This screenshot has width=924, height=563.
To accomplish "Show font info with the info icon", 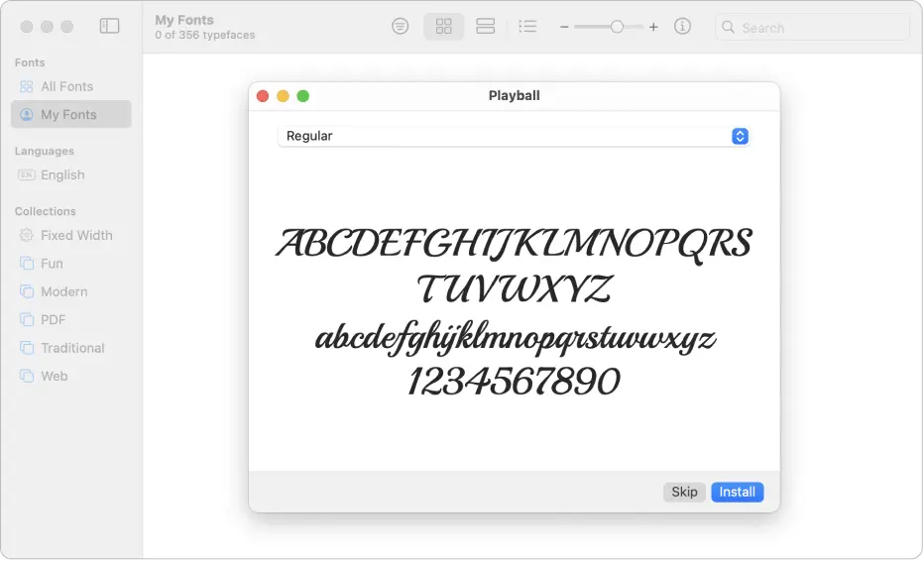I will pos(682,27).
